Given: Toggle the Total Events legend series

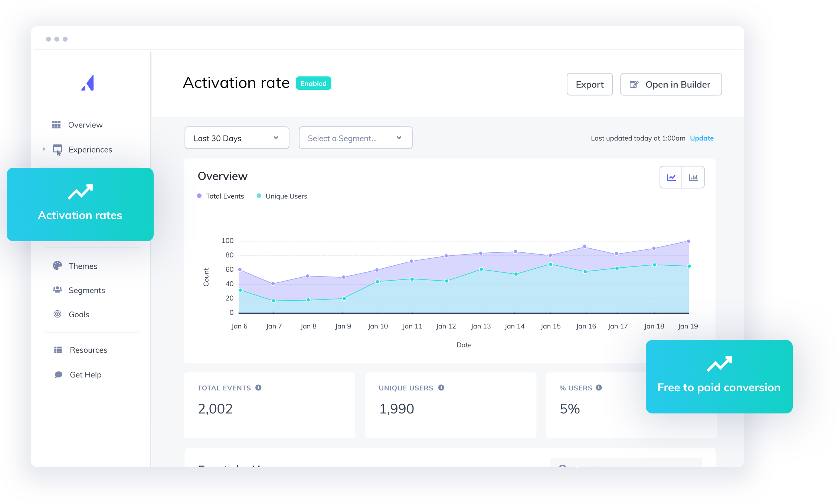Looking at the screenshot, I should 220,196.
